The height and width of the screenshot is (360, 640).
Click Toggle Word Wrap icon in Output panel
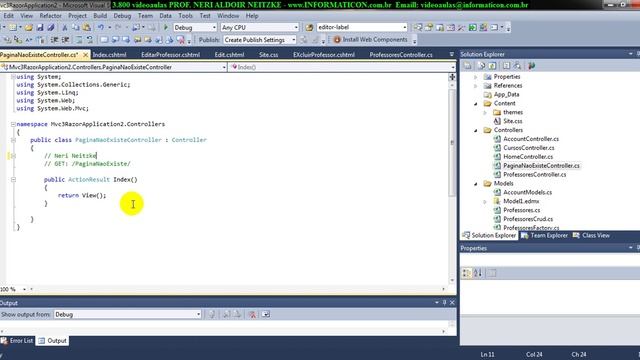click(x=266, y=314)
